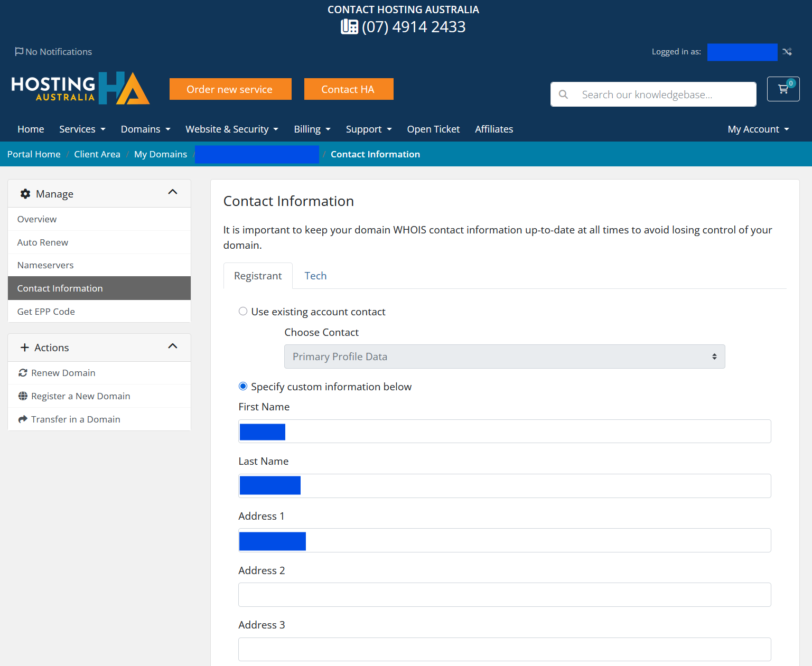Image resolution: width=812 pixels, height=666 pixels.
Task: Open the Billing dropdown menu
Action: tap(312, 129)
